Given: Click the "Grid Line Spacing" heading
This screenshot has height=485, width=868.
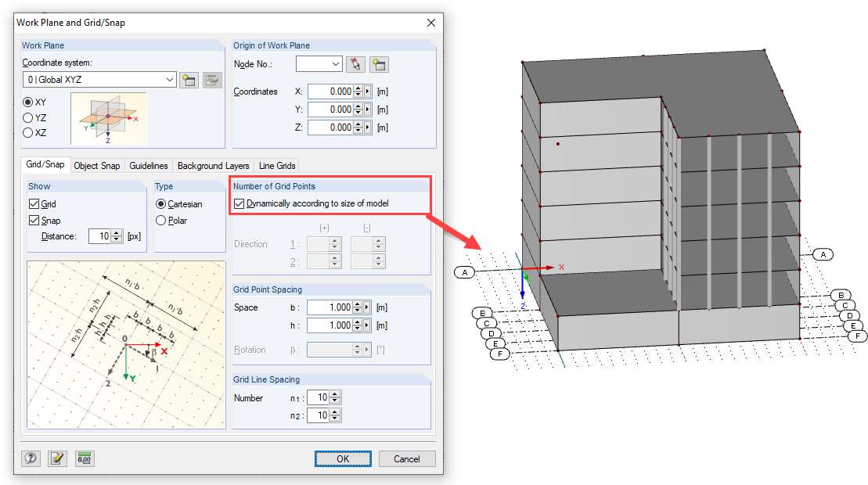Looking at the screenshot, I should coord(266,379).
